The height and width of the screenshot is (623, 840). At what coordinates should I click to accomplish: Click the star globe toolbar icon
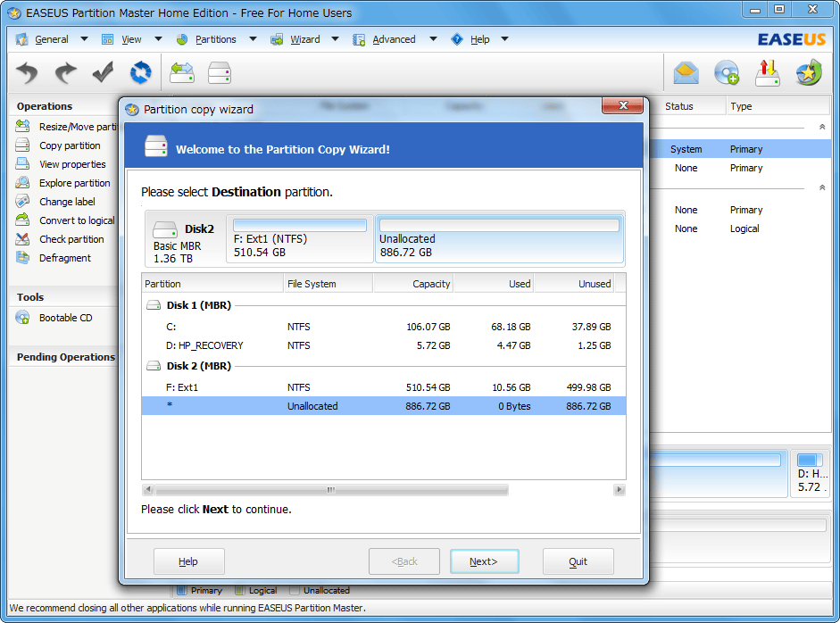pos(809,73)
